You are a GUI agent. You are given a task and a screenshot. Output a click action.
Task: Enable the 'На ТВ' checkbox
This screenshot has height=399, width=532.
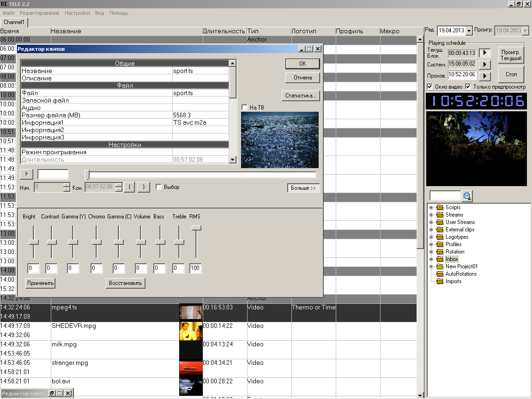point(245,108)
